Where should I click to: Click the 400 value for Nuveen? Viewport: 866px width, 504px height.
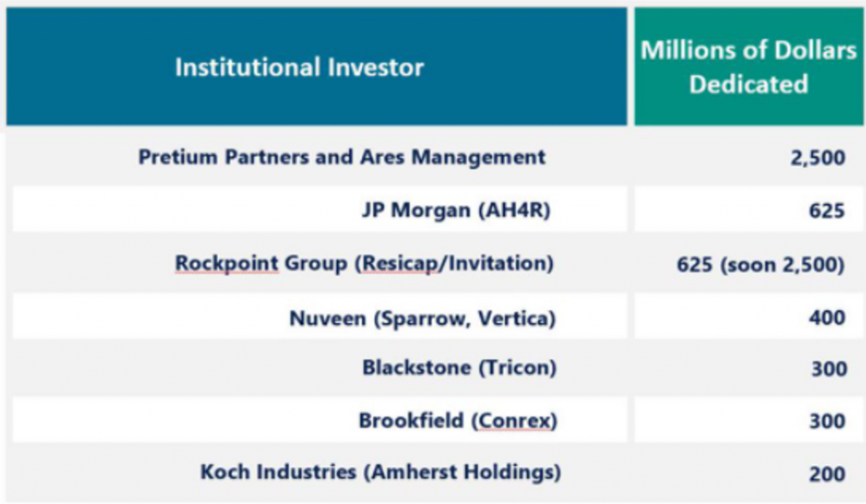tap(826, 318)
